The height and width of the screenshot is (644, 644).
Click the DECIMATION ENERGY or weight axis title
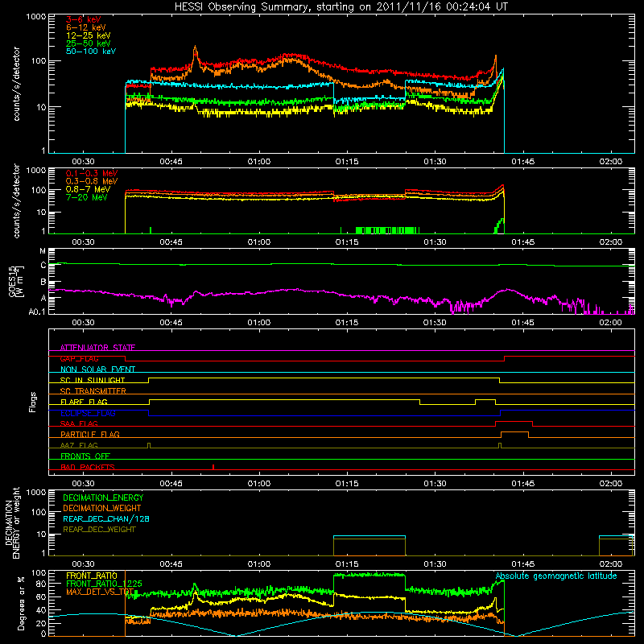pos(12,523)
